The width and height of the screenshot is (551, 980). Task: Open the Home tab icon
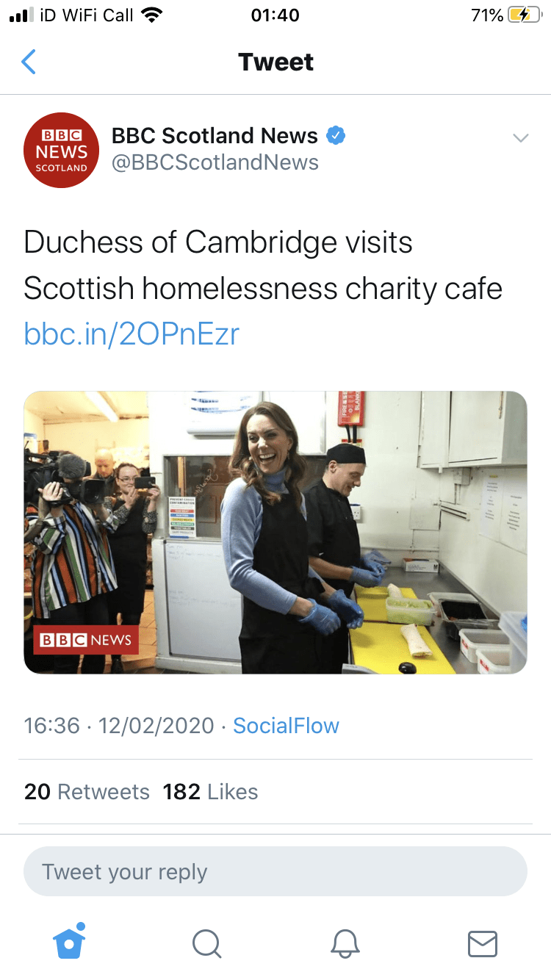(x=70, y=942)
